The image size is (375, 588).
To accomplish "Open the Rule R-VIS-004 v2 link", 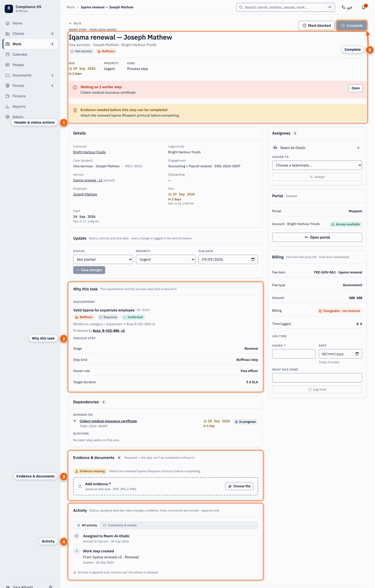I will click(109, 331).
